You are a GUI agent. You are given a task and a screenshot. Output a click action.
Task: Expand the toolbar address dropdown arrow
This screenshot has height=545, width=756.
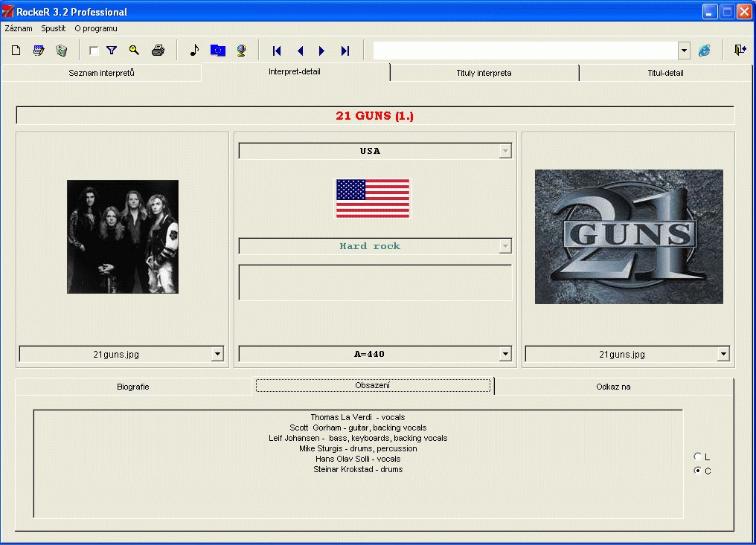(x=684, y=51)
